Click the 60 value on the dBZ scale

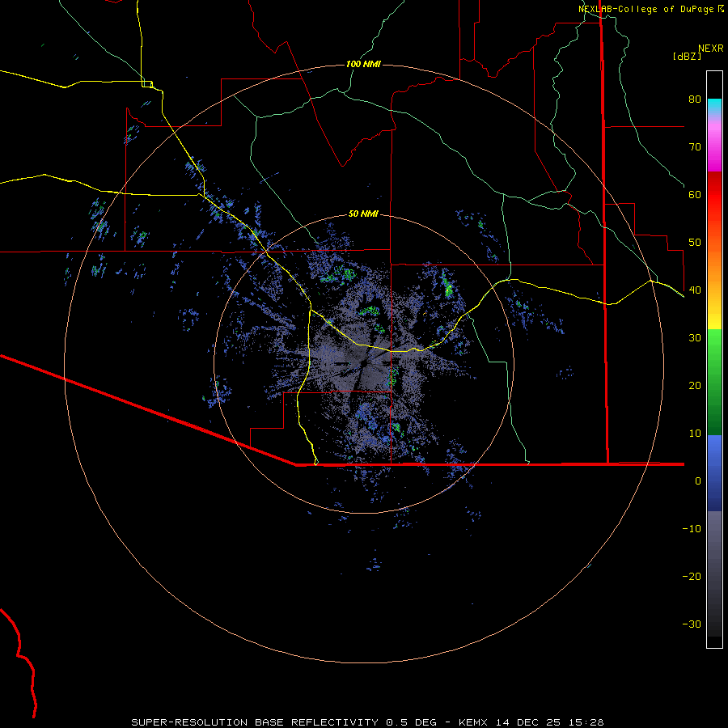695,194
